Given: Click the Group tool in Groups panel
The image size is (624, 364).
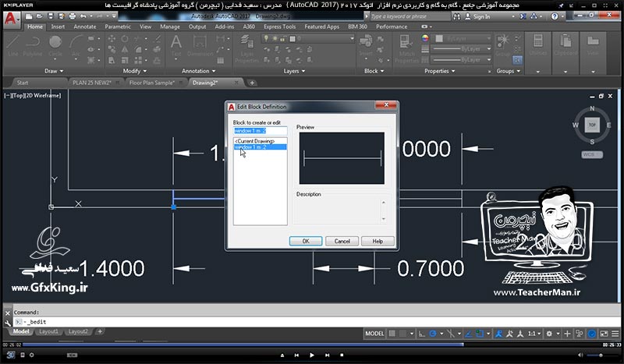Looking at the screenshot, I should point(503,44).
